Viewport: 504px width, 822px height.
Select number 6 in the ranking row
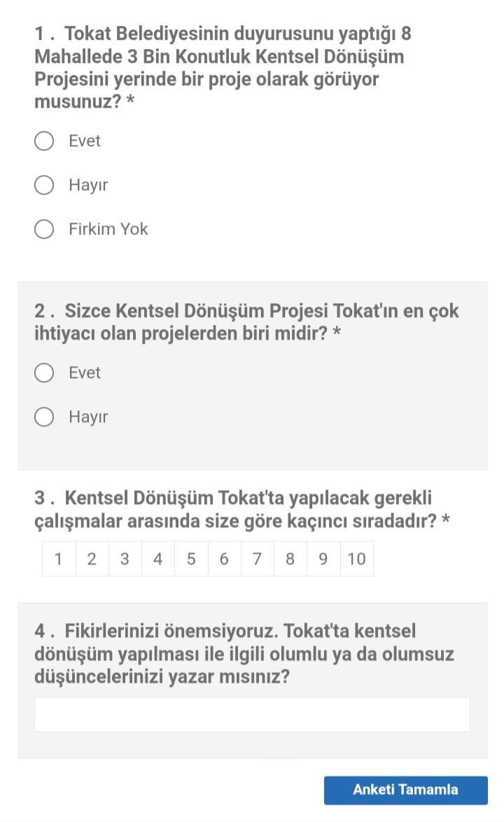[224, 559]
